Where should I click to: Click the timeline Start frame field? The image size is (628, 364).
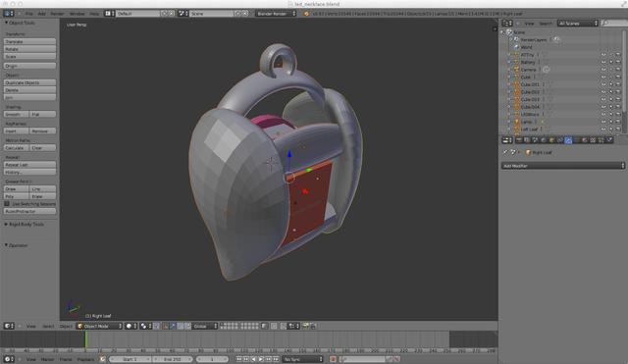[130, 359]
